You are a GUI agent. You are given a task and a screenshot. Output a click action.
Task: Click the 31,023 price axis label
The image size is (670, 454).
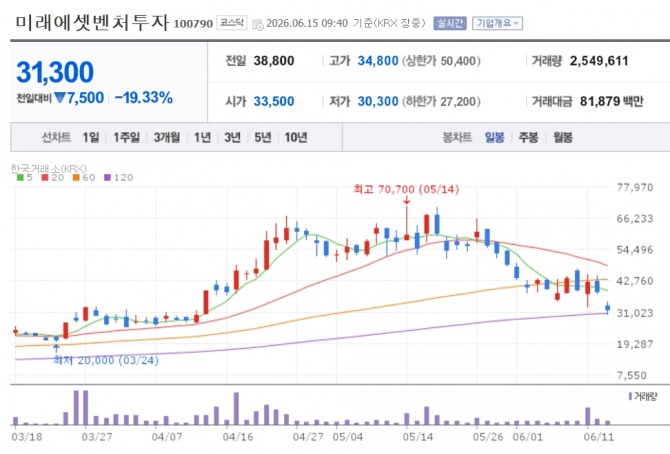635,313
